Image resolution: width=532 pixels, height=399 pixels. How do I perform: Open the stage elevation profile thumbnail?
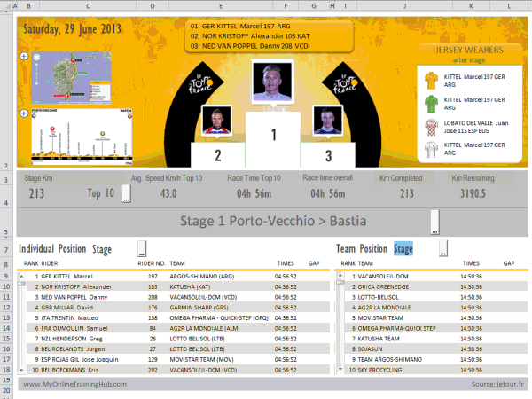click(x=82, y=137)
